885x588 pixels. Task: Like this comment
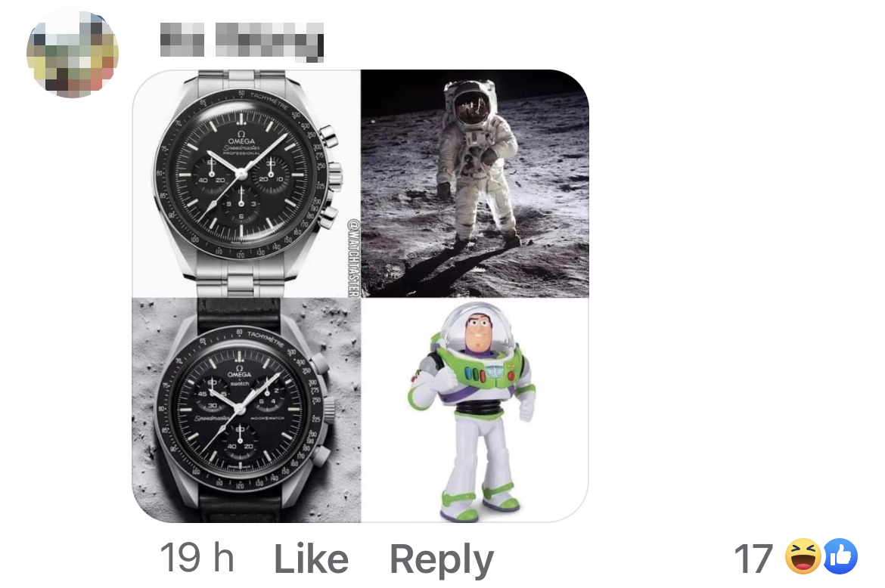(x=311, y=559)
